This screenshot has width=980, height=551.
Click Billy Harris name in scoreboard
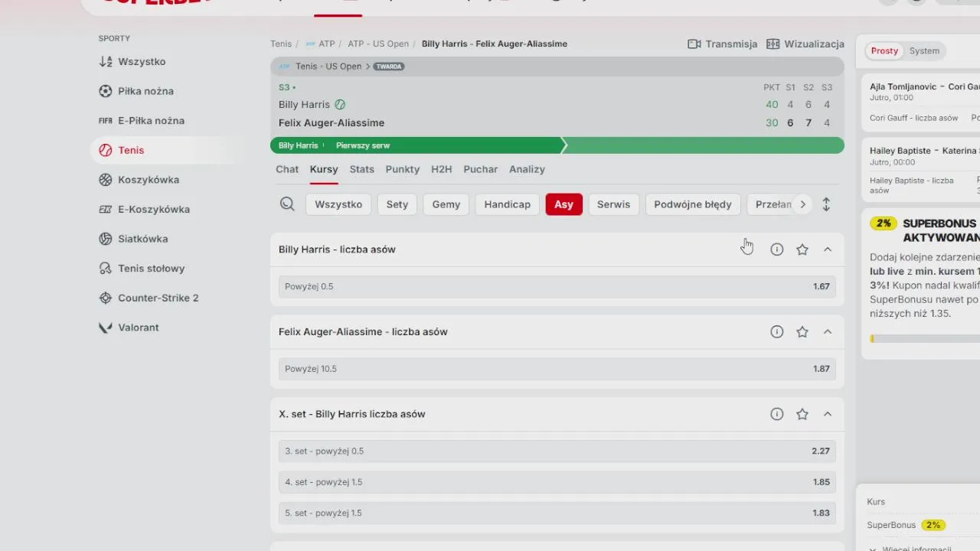pyautogui.click(x=304, y=105)
